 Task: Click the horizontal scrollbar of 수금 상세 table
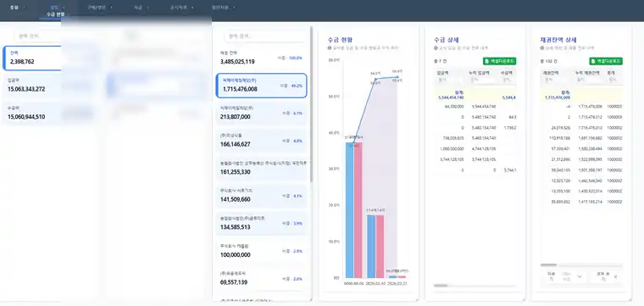pyautogui.click(x=441, y=286)
